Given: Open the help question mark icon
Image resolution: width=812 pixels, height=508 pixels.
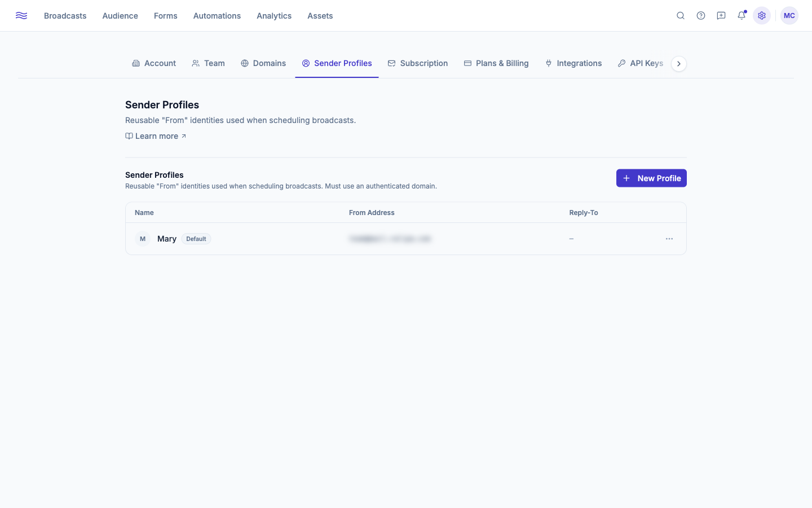Looking at the screenshot, I should click(701, 16).
